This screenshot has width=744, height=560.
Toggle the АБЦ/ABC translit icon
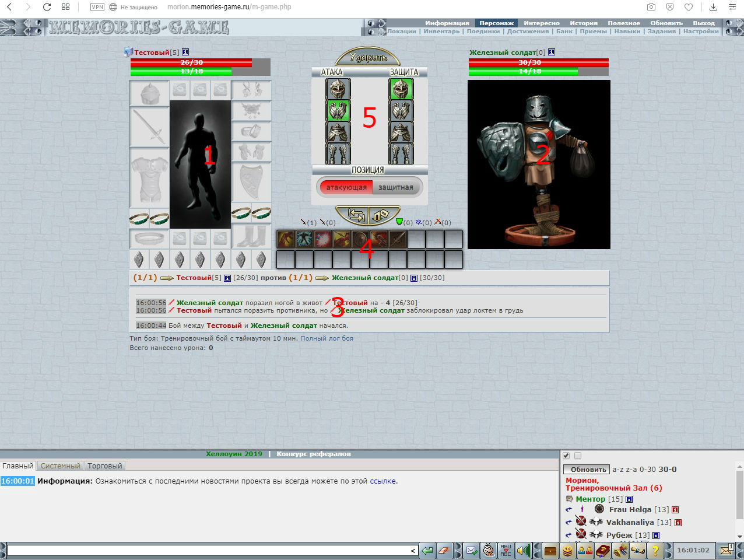click(506, 550)
